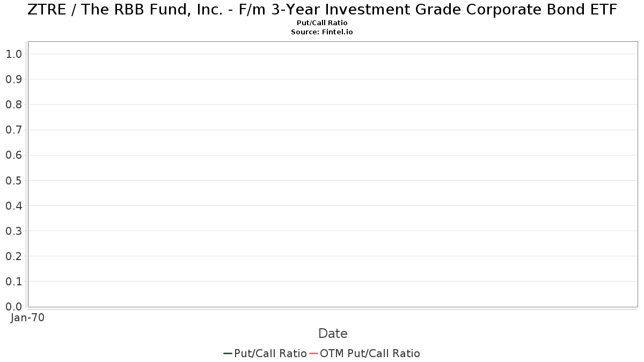Select the Jan-70 date tick label
The image size is (644, 362).
[27, 317]
